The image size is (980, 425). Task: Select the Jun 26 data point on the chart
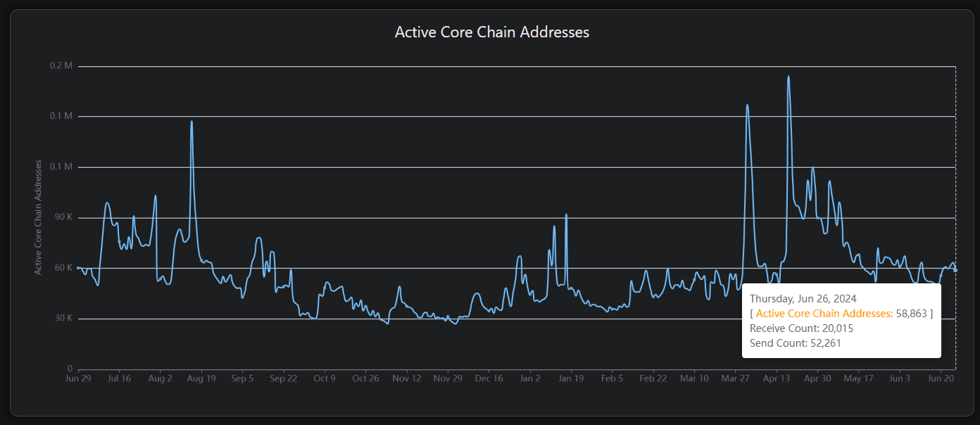[x=955, y=269]
